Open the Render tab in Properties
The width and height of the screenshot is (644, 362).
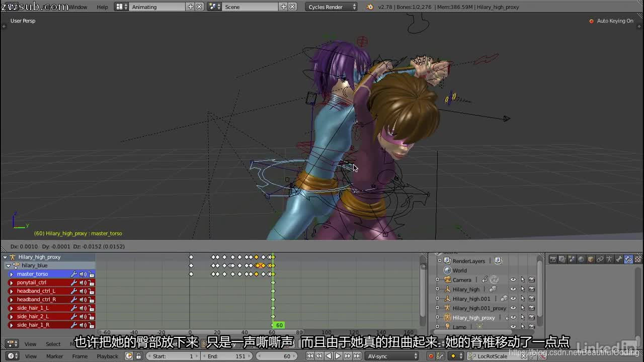[553, 259]
